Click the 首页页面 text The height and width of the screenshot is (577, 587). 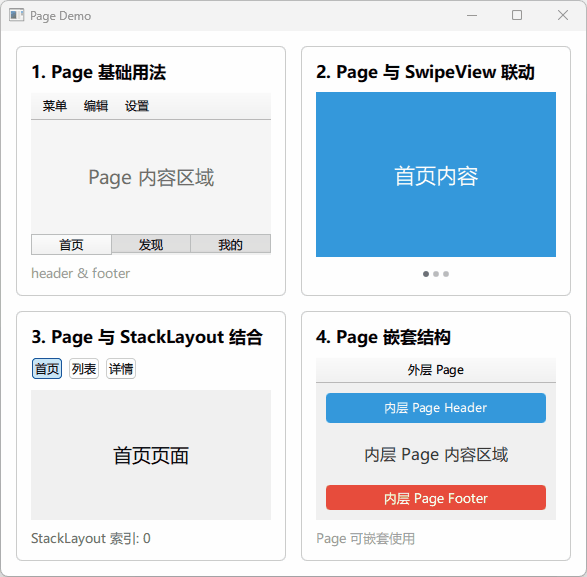coord(151,455)
